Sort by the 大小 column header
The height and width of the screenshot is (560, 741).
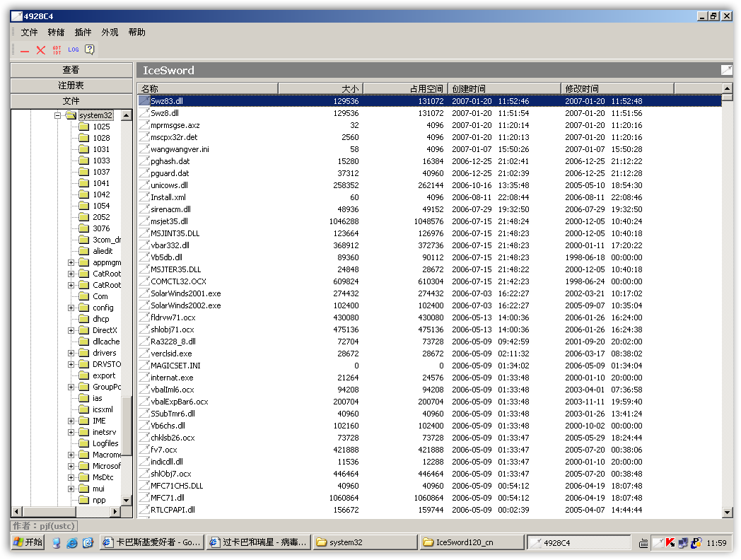coord(320,88)
